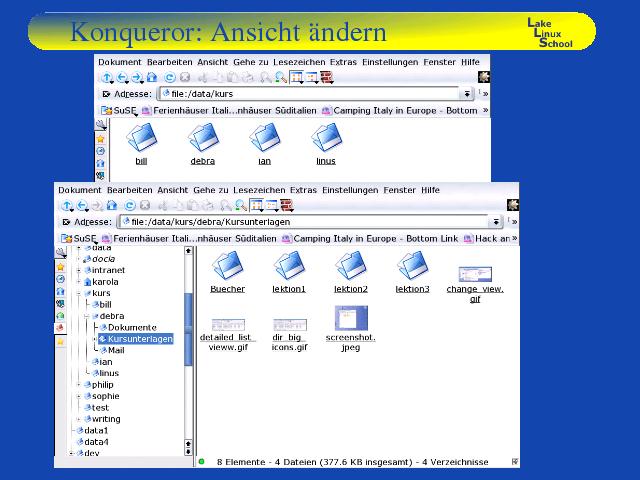Click zoom-in magnifier in back window toolbar

point(281,77)
